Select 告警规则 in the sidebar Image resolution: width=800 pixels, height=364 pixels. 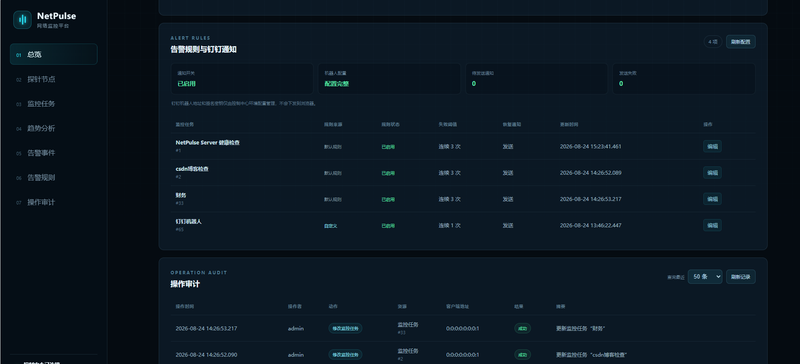click(x=54, y=178)
